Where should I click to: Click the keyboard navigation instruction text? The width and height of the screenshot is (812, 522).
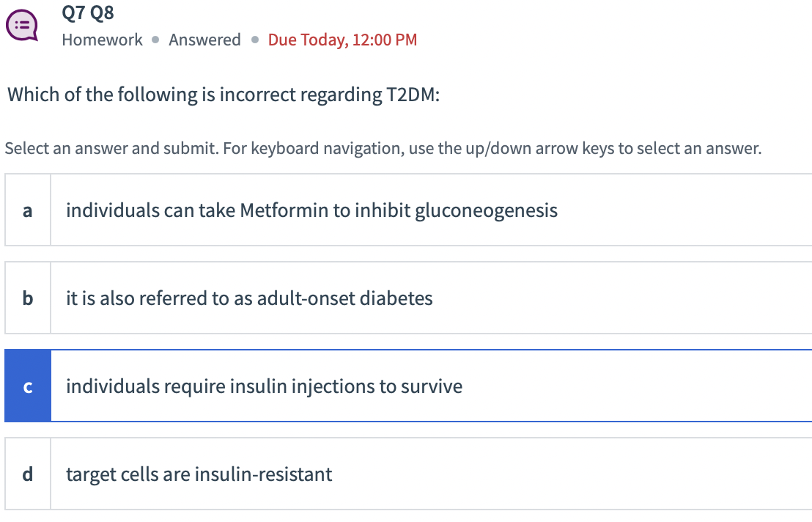click(x=383, y=149)
